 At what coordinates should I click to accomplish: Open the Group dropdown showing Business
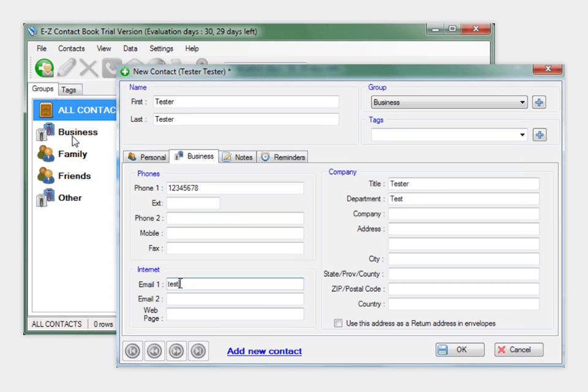pyautogui.click(x=449, y=102)
